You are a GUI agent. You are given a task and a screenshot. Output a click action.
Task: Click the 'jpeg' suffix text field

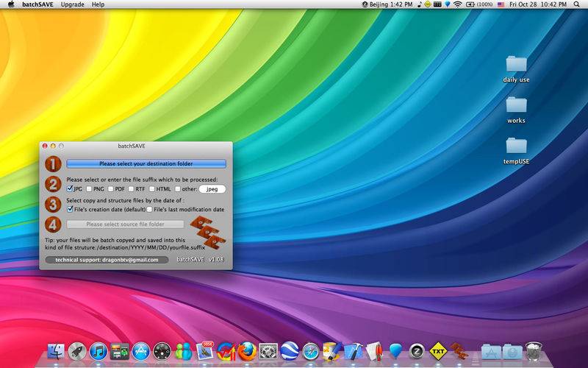point(212,189)
